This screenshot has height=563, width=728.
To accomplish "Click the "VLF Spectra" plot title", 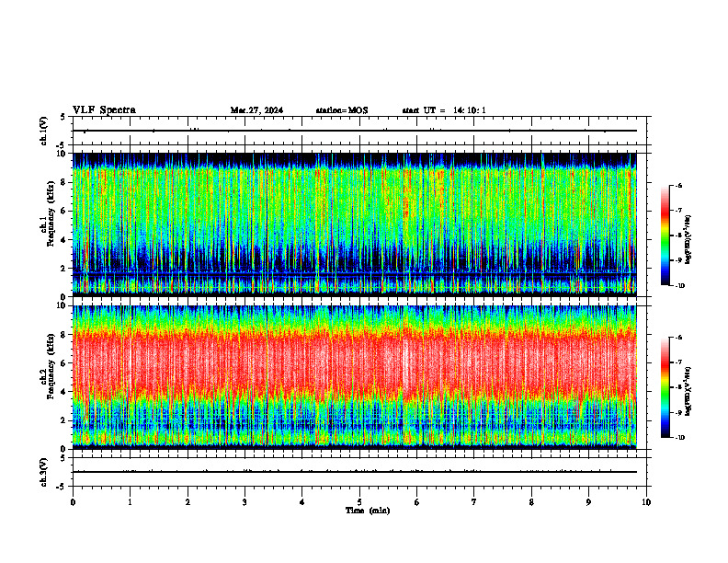I will pos(104,110).
